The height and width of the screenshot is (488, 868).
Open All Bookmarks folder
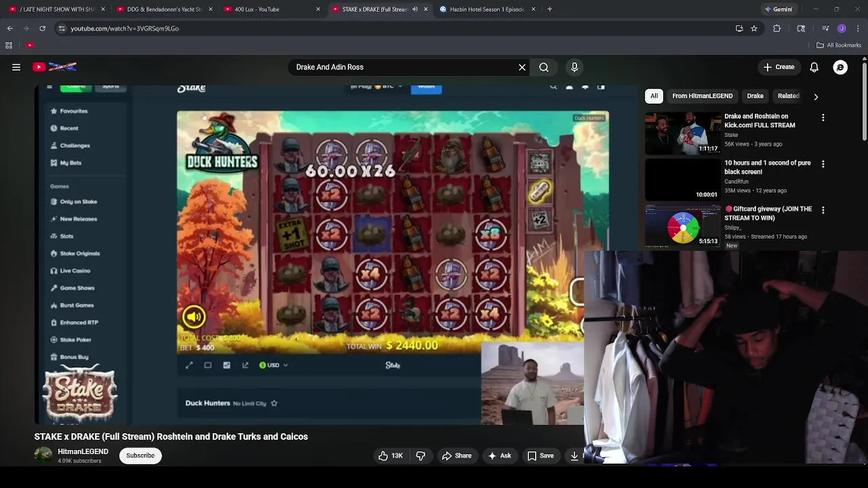(x=839, y=45)
